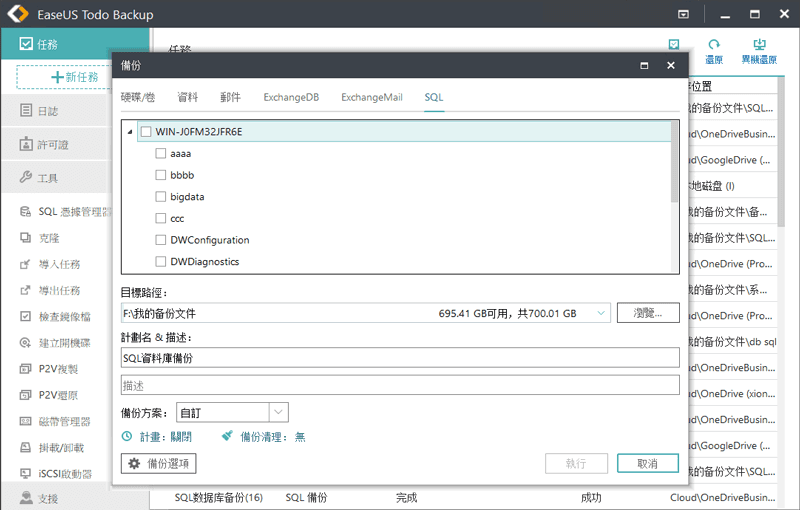Collapse the WIN-J0FM32JFR6E tree node
The image size is (800, 510).
tap(130, 132)
